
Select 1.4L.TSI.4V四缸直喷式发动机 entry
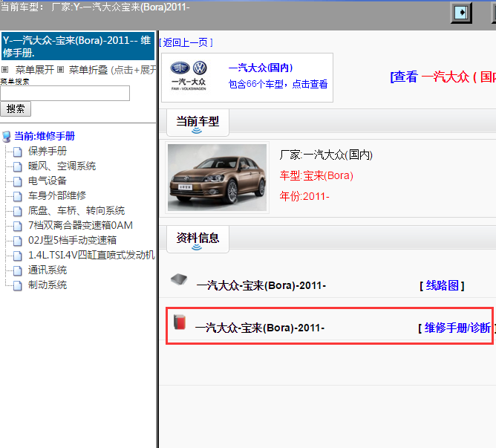(x=91, y=255)
